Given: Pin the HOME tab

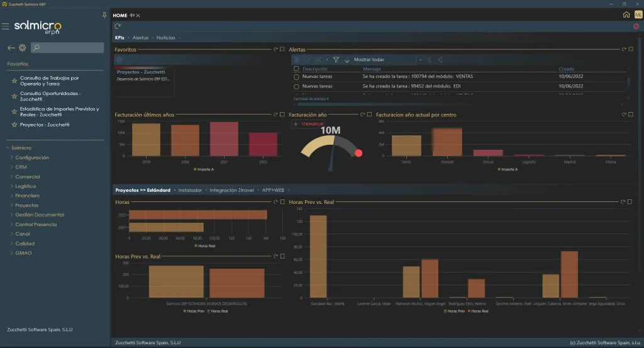Looking at the screenshot, I should pos(132,16).
